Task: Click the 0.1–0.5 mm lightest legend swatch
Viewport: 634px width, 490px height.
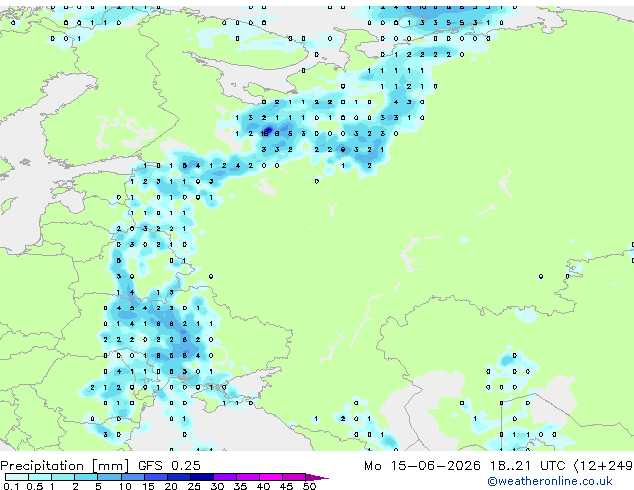Action: click(17, 477)
